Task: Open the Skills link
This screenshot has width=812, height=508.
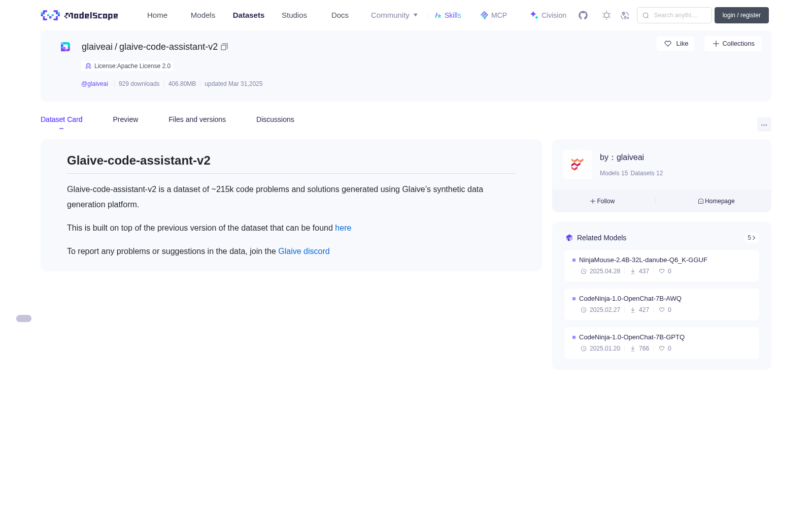Action: click(448, 15)
